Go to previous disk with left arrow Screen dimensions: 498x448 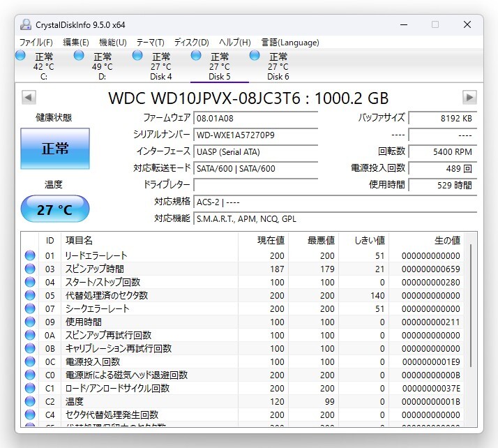click(29, 97)
